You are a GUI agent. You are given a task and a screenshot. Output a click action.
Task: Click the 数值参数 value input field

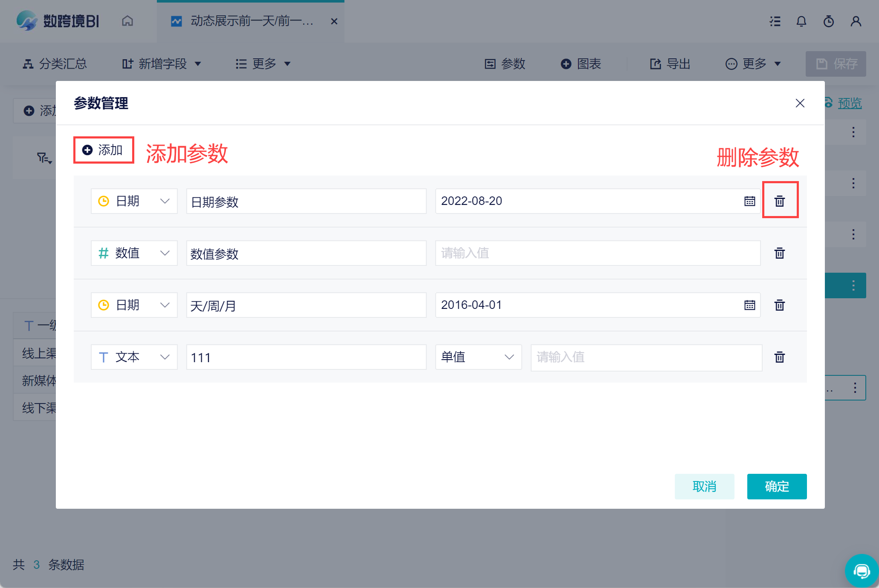(x=597, y=253)
